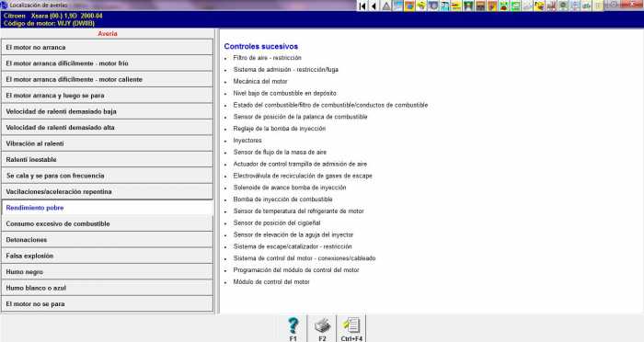Click 'Mecánica del motor' item
The width and height of the screenshot is (644, 342).
260,81
